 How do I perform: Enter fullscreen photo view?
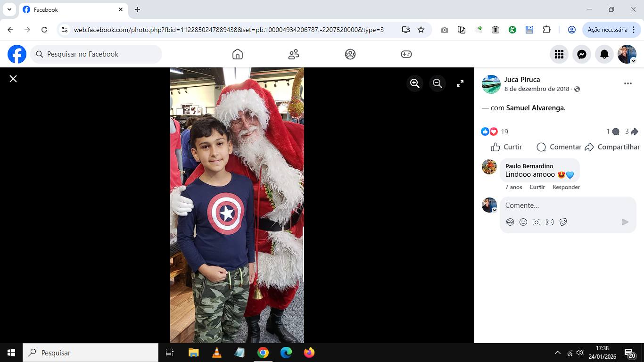(x=460, y=83)
